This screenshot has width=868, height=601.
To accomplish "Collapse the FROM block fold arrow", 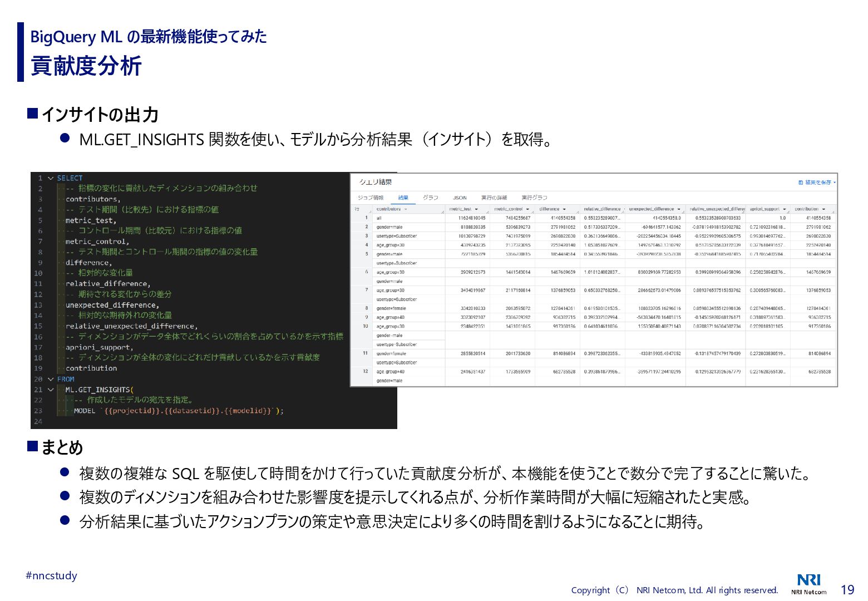I will 51,379.
